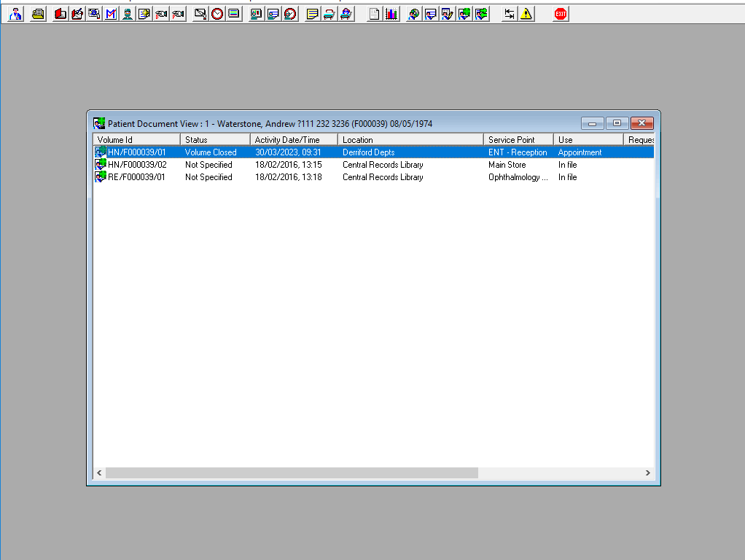
Task: Click the green-masked surgeon toolbar icon
Action: (128, 14)
